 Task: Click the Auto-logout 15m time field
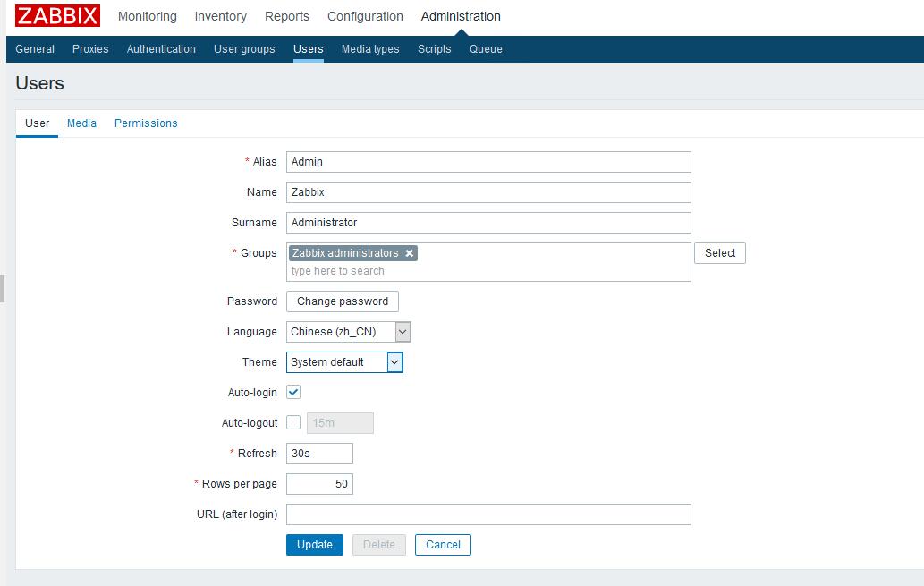tap(340, 422)
